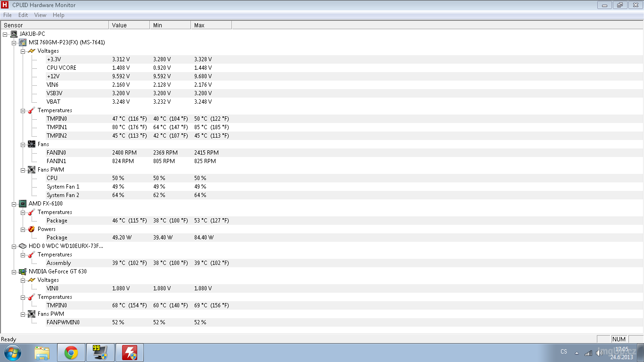Open the network signal tray icon
This screenshot has width=644, height=362.
(588, 353)
